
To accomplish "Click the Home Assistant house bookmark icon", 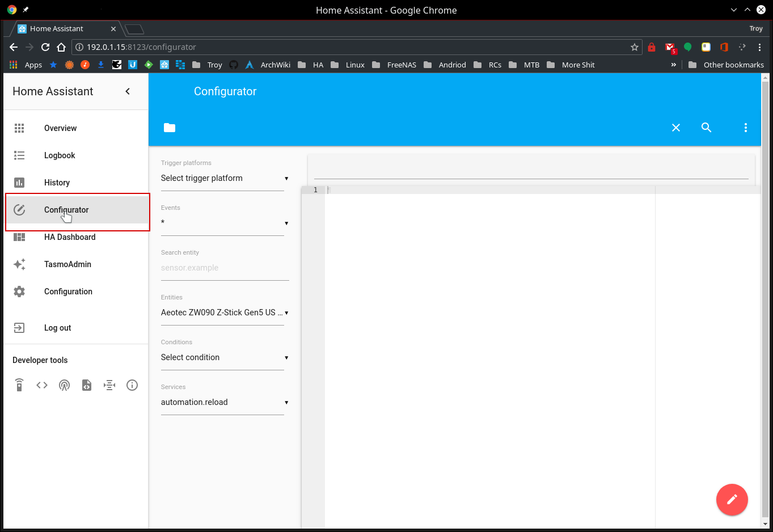I will (x=164, y=65).
